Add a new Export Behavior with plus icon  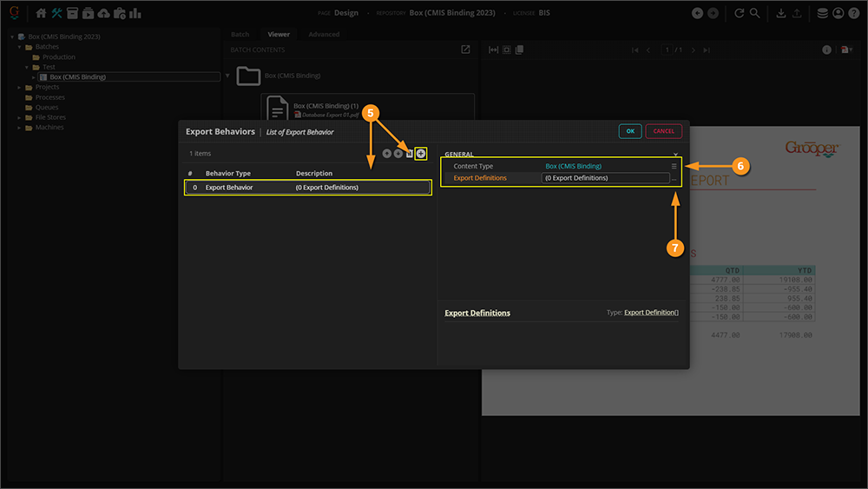click(x=421, y=154)
